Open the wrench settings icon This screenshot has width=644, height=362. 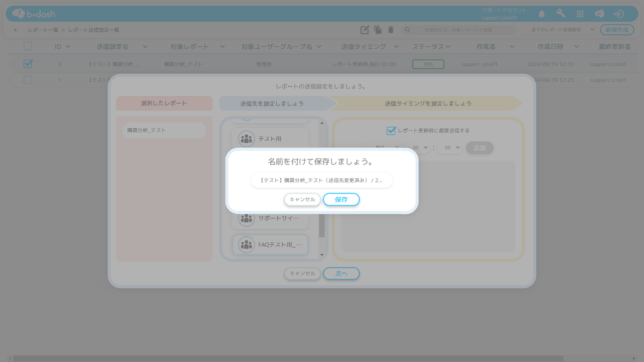pos(560,14)
